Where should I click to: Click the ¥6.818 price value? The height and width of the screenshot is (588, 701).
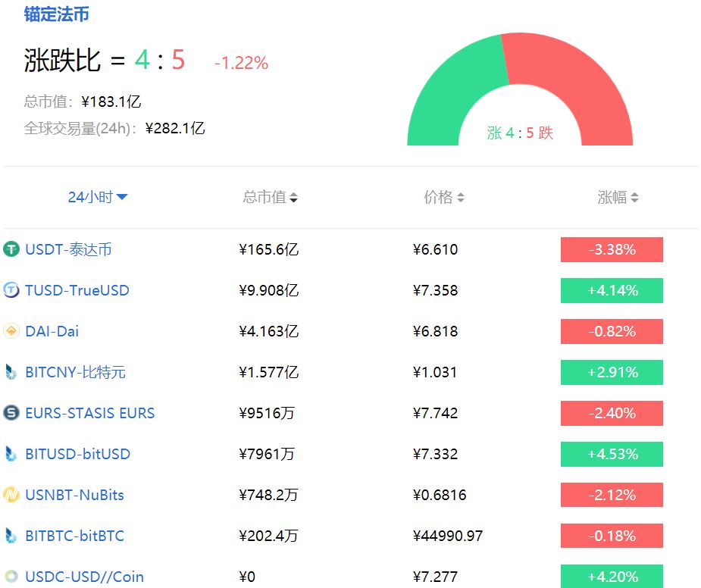pos(436,331)
